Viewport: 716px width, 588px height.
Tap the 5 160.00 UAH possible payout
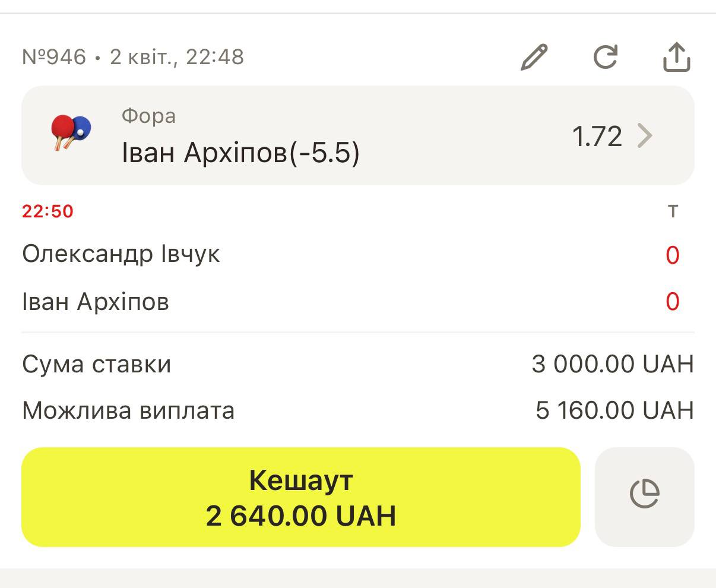(614, 411)
